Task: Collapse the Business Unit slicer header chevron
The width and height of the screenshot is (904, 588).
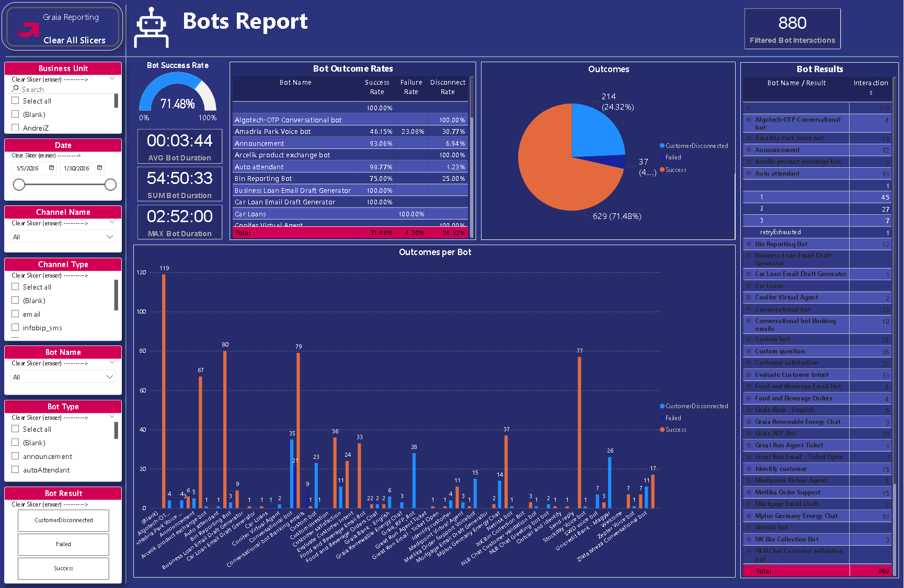Action: [112, 79]
